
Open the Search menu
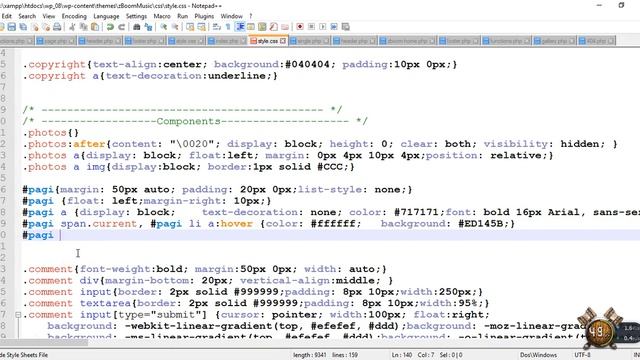(x=27, y=16)
